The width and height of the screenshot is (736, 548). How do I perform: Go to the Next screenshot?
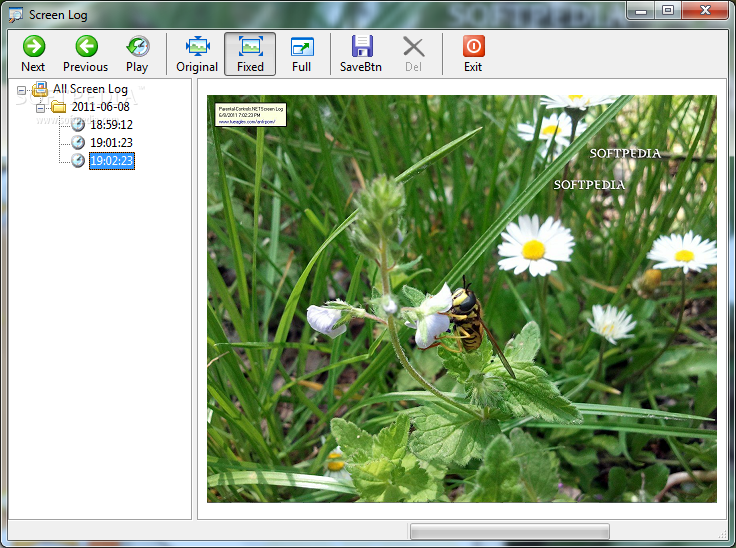33,54
